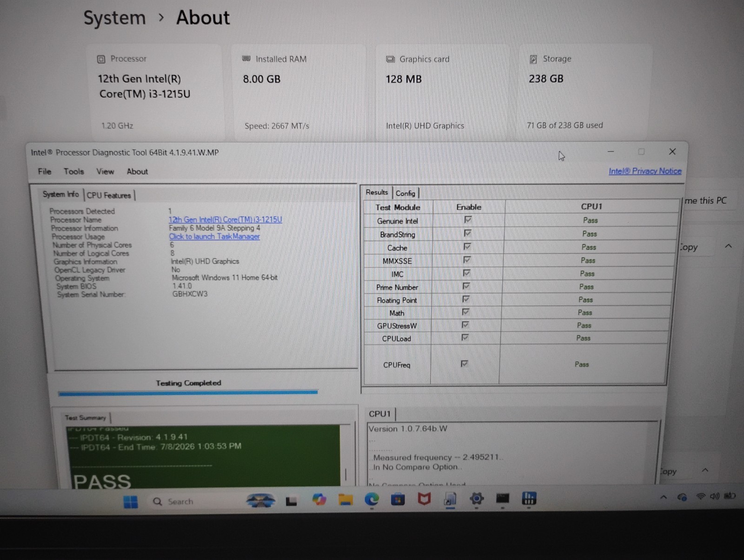Image resolution: width=744 pixels, height=560 pixels.
Task: Toggle the Floating Point test checkbox
Action: click(465, 299)
